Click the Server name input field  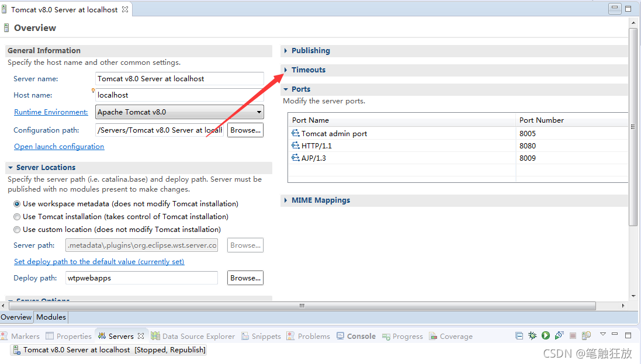[x=179, y=78]
